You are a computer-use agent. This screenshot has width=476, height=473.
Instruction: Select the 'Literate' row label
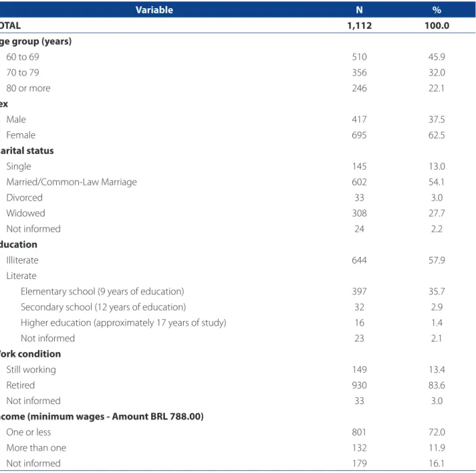point(21,276)
